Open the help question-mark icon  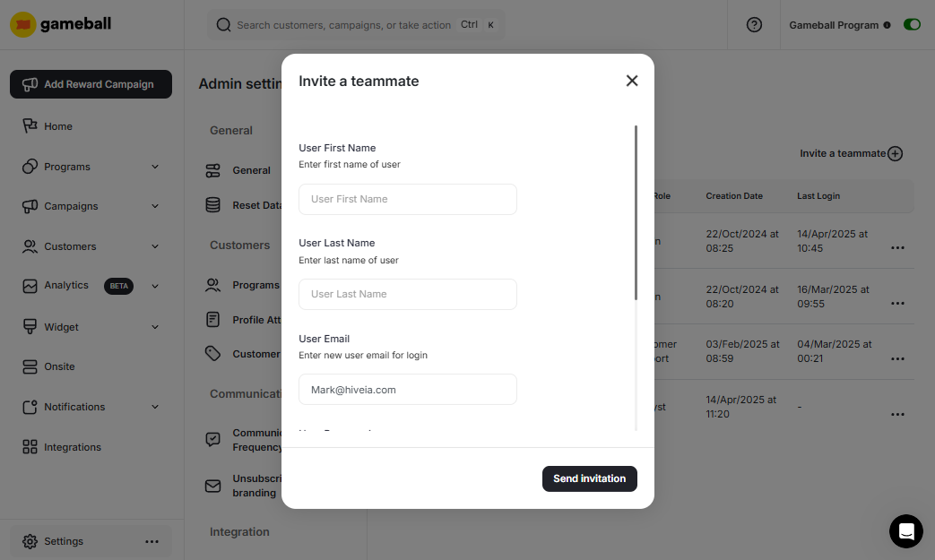tap(753, 24)
